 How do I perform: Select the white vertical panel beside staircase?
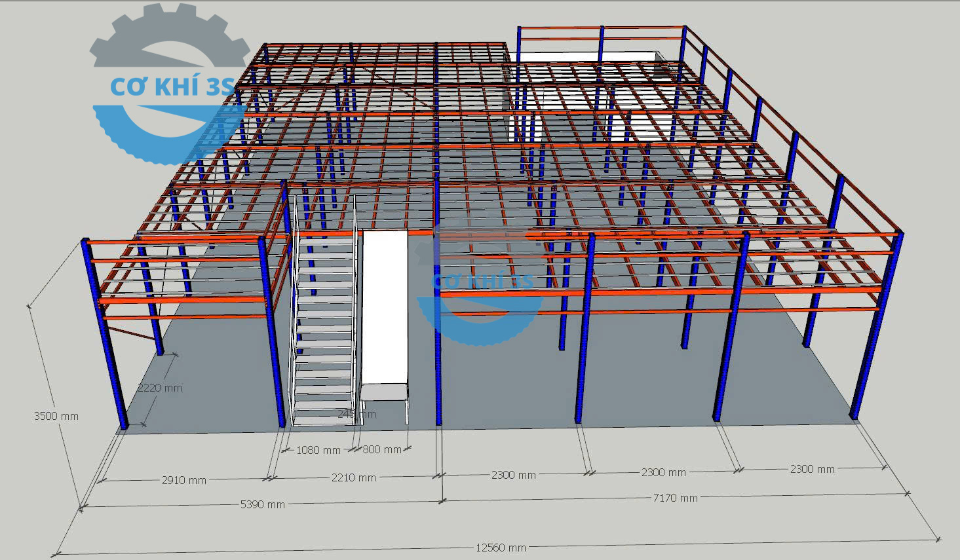point(385,308)
